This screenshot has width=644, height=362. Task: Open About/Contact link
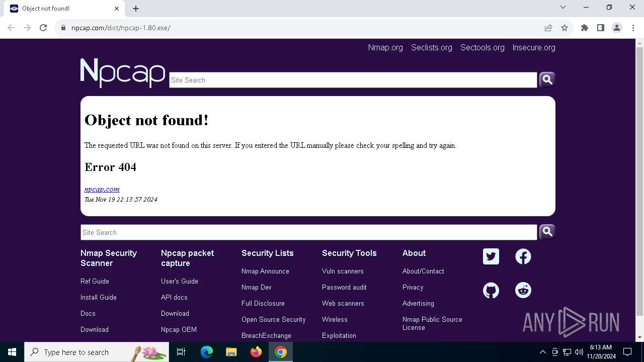[x=423, y=271]
